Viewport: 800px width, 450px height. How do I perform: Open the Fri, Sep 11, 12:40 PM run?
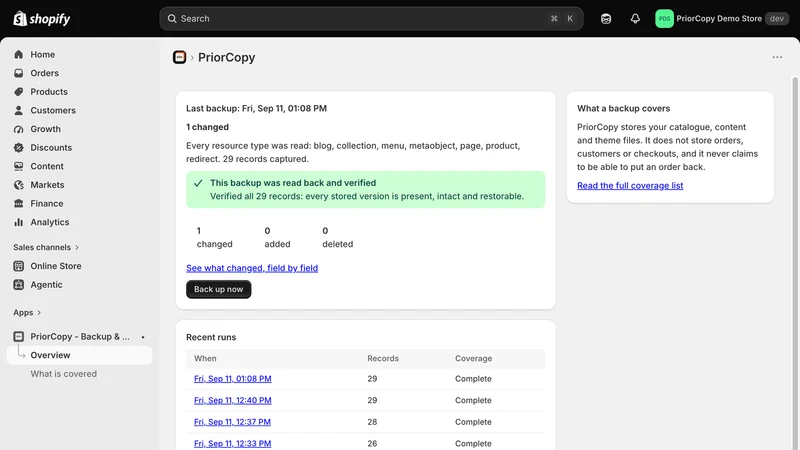[233, 401]
